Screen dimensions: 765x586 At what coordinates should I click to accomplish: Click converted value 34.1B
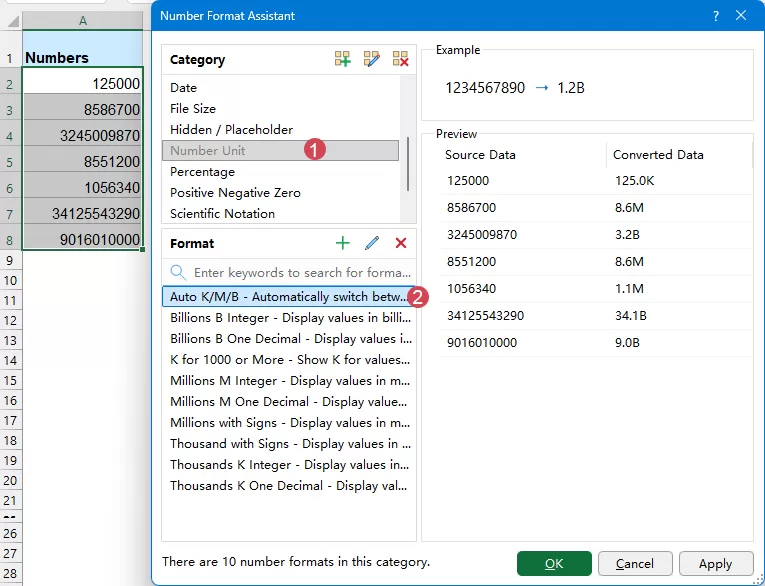click(630, 316)
